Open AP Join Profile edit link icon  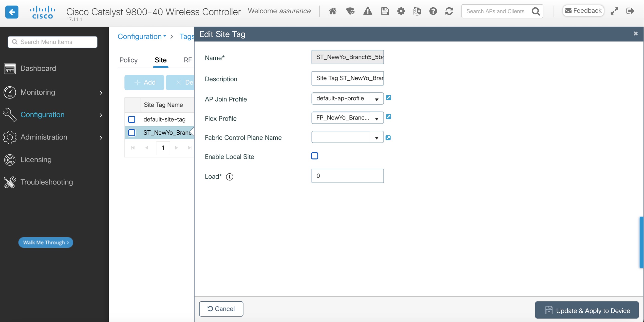click(389, 98)
